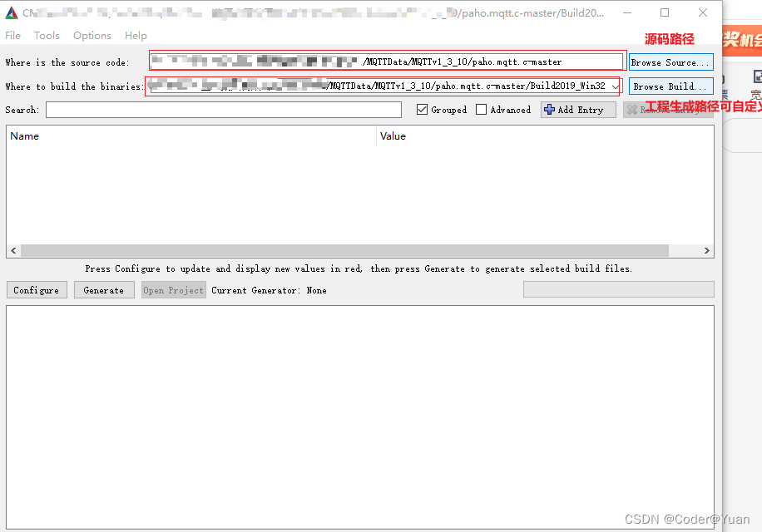Sort by the Name column header
The height and width of the screenshot is (532, 762).
coord(191,136)
